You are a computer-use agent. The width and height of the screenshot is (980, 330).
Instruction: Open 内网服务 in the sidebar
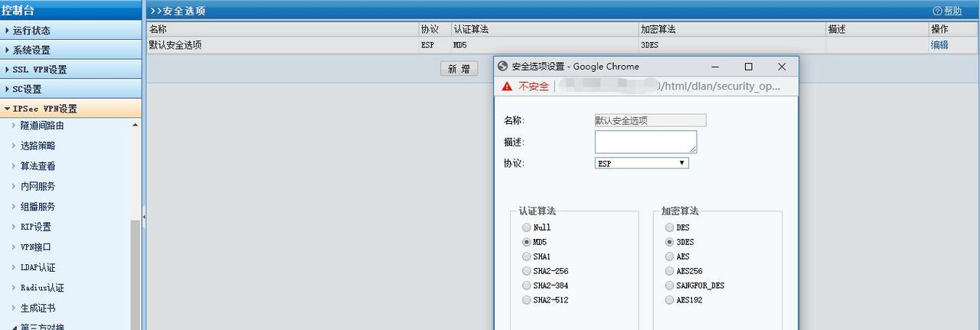coord(38,186)
